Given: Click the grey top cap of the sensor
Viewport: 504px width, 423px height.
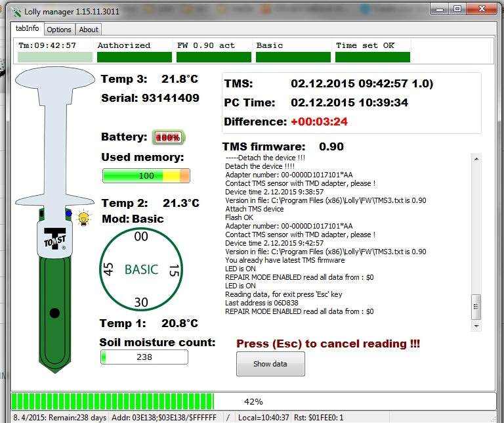Looking at the screenshot, I should 55,79.
